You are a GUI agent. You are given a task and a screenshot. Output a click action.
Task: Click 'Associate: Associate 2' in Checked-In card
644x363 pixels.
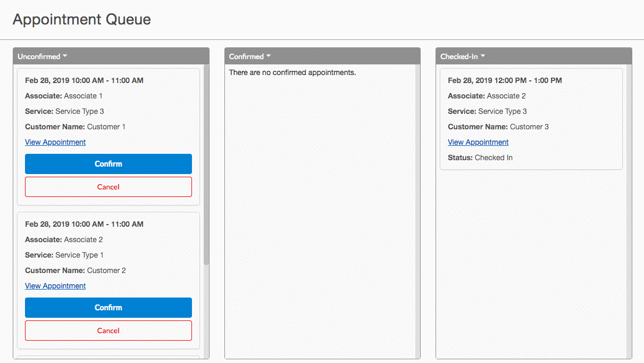pos(487,96)
